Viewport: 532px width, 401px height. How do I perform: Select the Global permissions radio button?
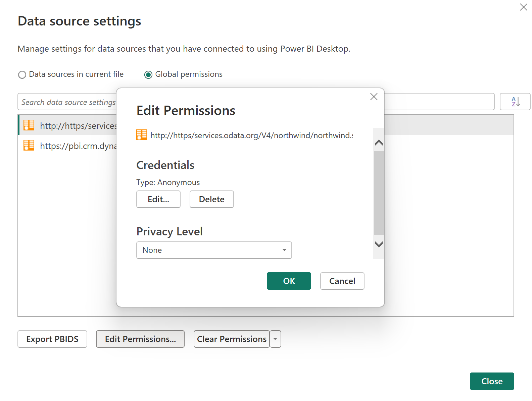148,74
